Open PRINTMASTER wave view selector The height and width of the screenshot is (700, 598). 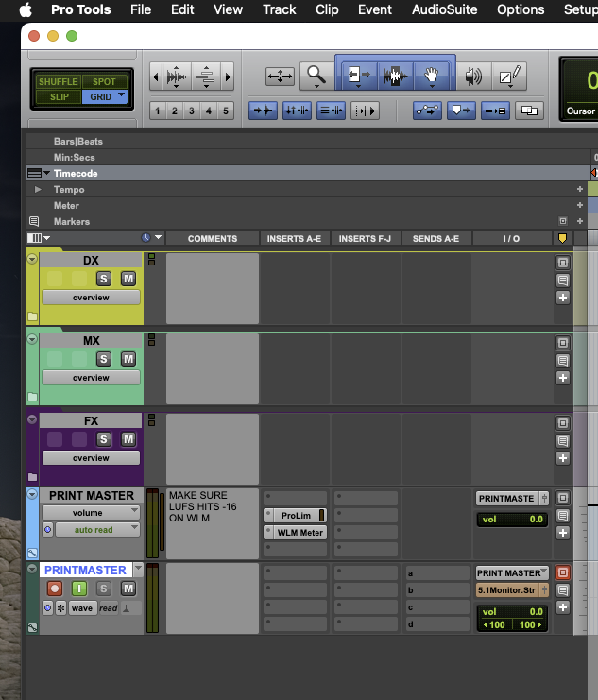[x=82, y=608]
